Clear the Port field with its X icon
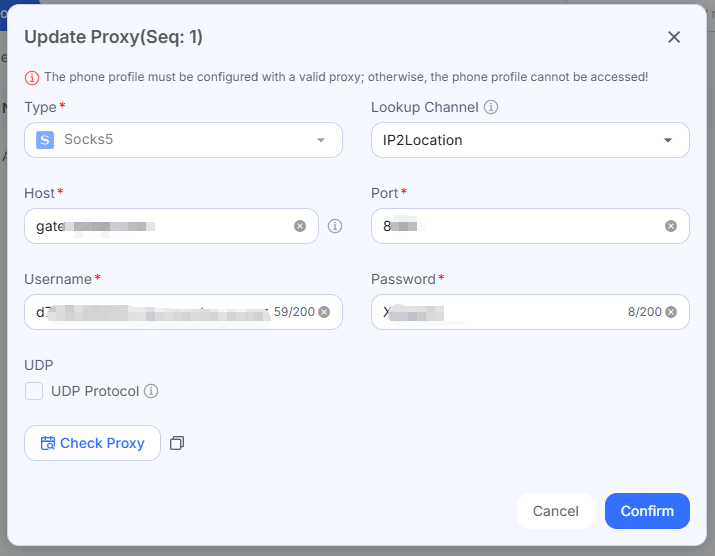This screenshot has width=715, height=556. click(670, 226)
